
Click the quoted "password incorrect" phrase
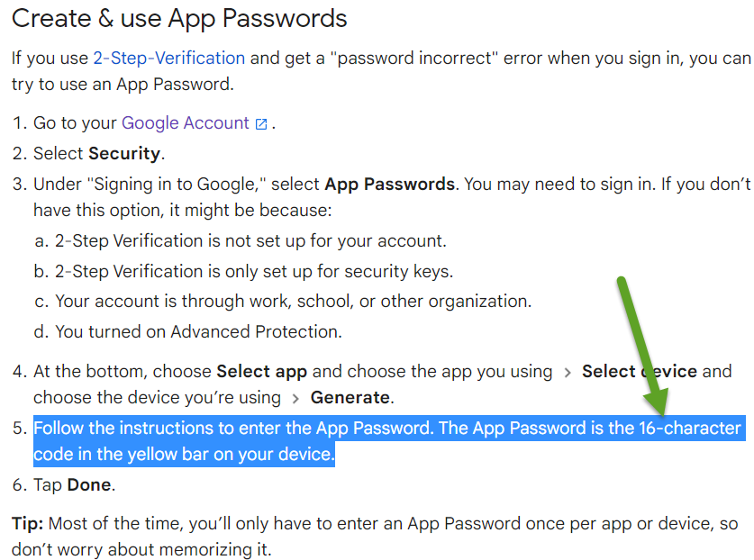coord(414,59)
